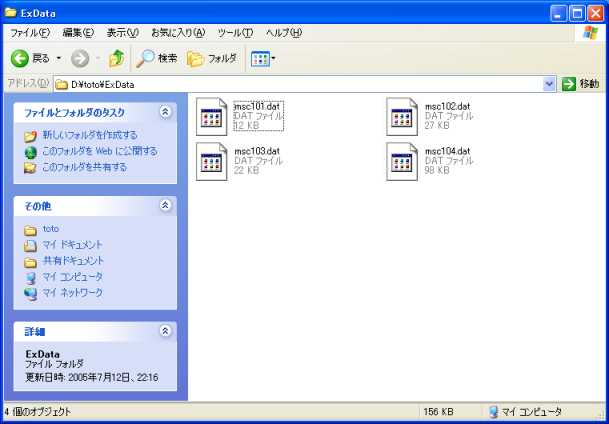Click 新しいフォルダを作成する link
This screenshot has width=609, height=424.
[x=90, y=135]
